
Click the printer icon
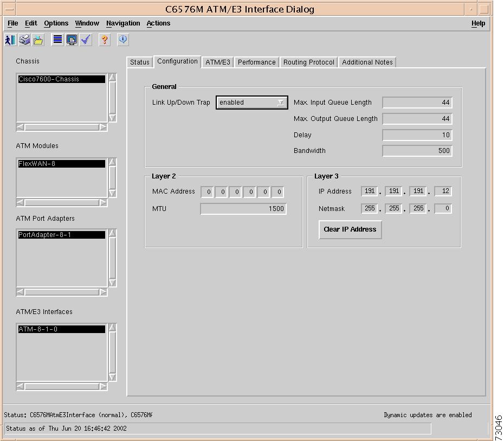coord(24,40)
